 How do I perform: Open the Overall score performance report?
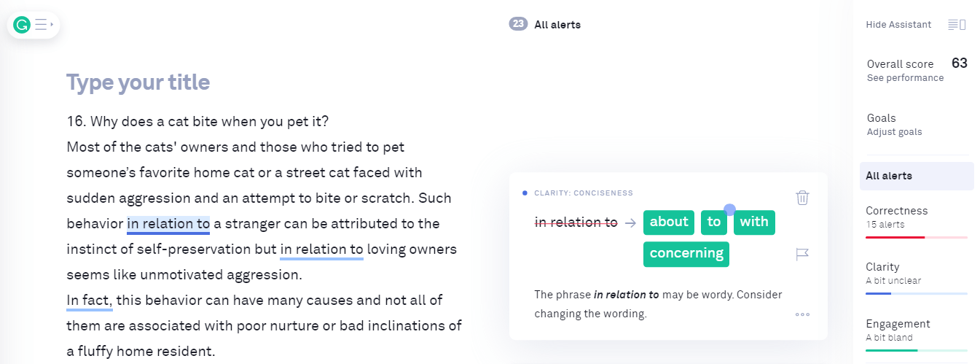[x=905, y=78]
